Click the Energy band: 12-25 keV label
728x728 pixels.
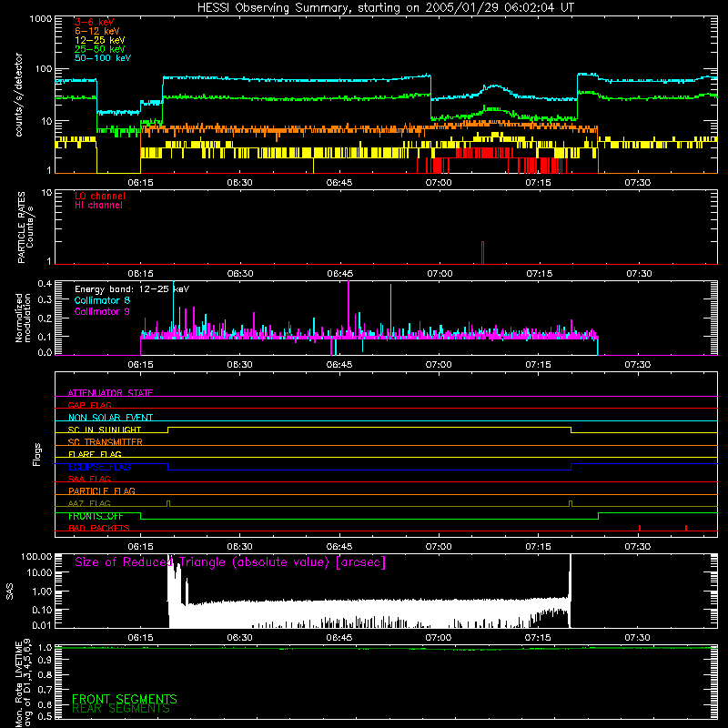click(132, 289)
